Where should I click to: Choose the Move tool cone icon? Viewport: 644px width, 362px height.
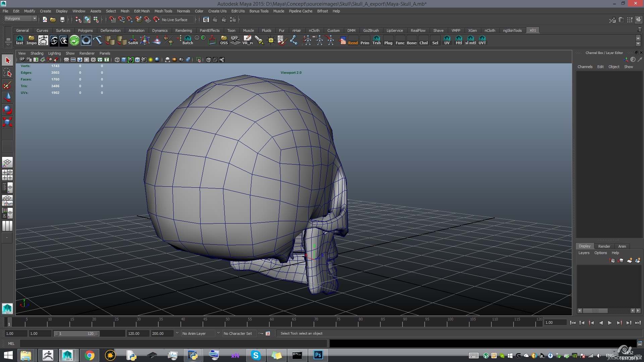pos(7,97)
